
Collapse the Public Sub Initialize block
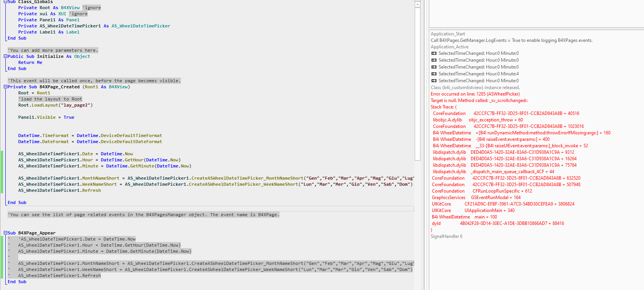coord(6,56)
